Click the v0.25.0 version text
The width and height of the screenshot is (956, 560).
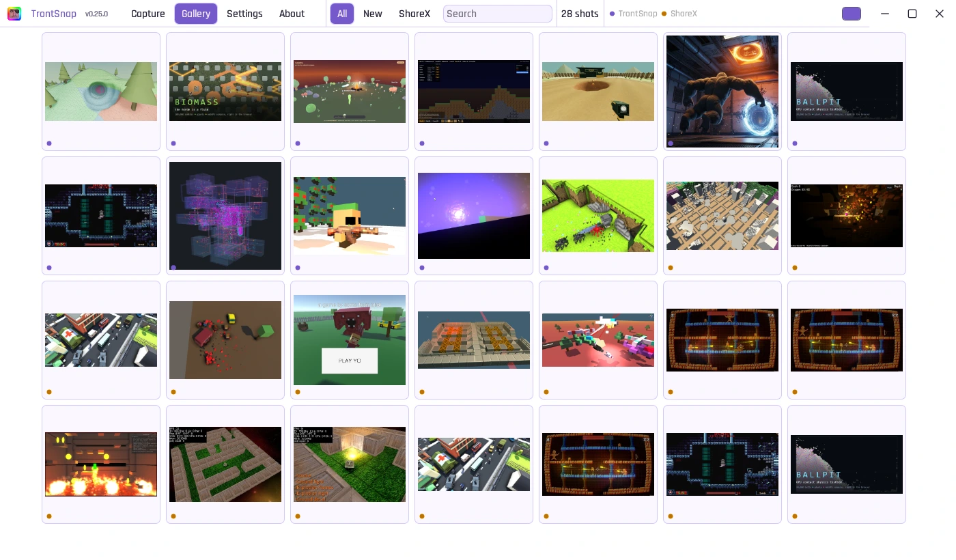pos(96,14)
